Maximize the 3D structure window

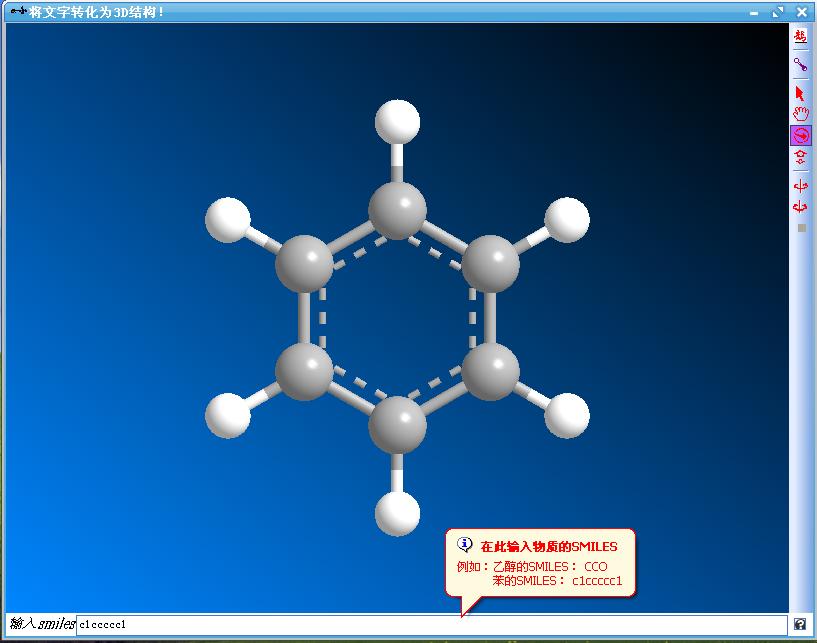[x=778, y=12]
